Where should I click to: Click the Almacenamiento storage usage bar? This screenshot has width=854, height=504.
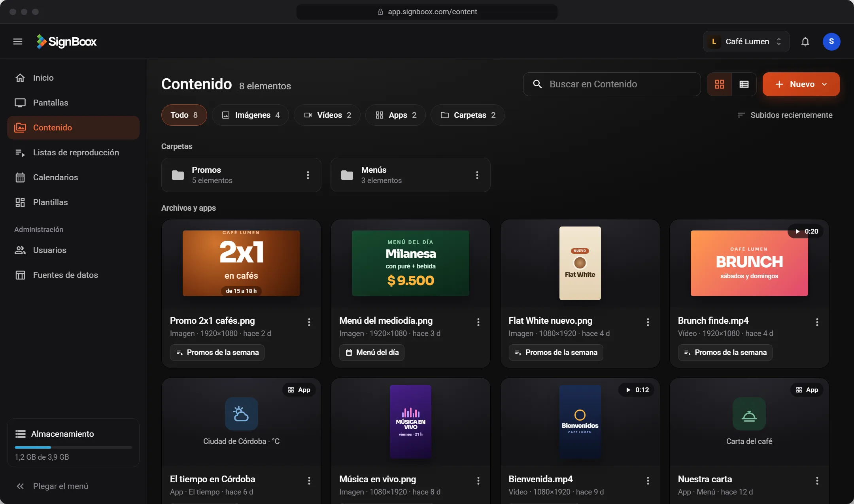click(73, 447)
